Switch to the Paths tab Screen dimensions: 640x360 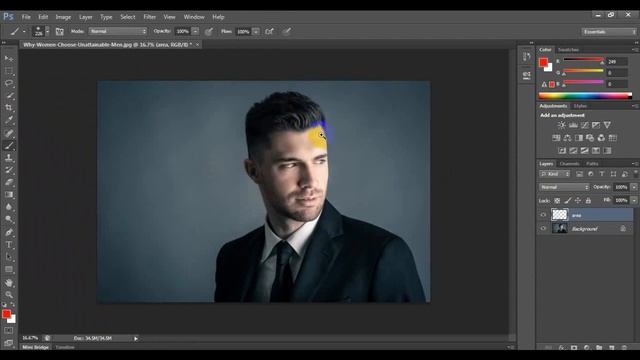(x=592, y=164)
